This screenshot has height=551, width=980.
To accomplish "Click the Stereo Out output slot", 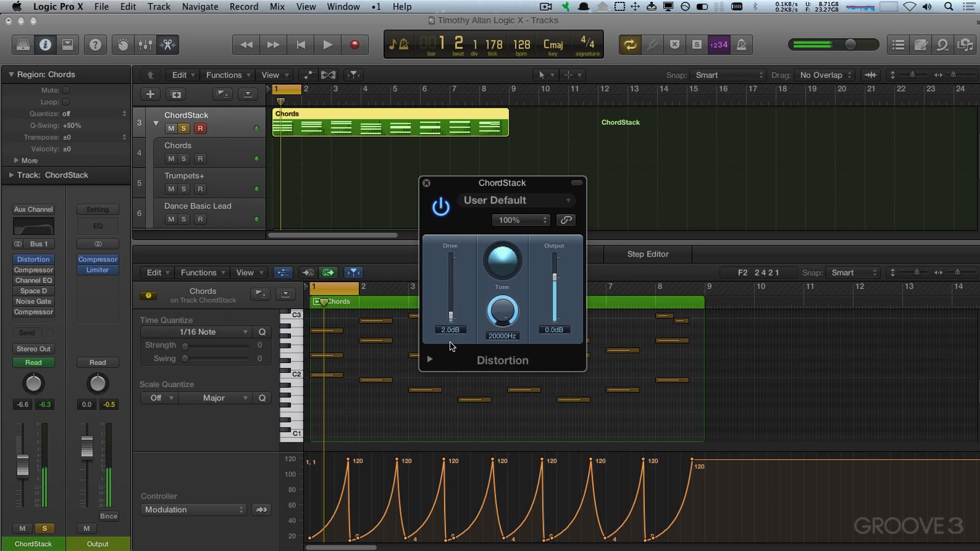I will tap(34, 349).
